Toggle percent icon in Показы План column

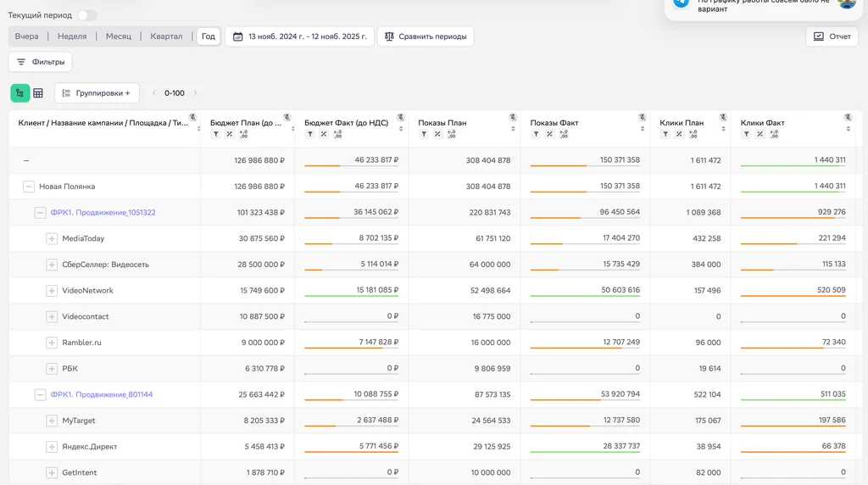pyautogui.click(x=437, y=135)
